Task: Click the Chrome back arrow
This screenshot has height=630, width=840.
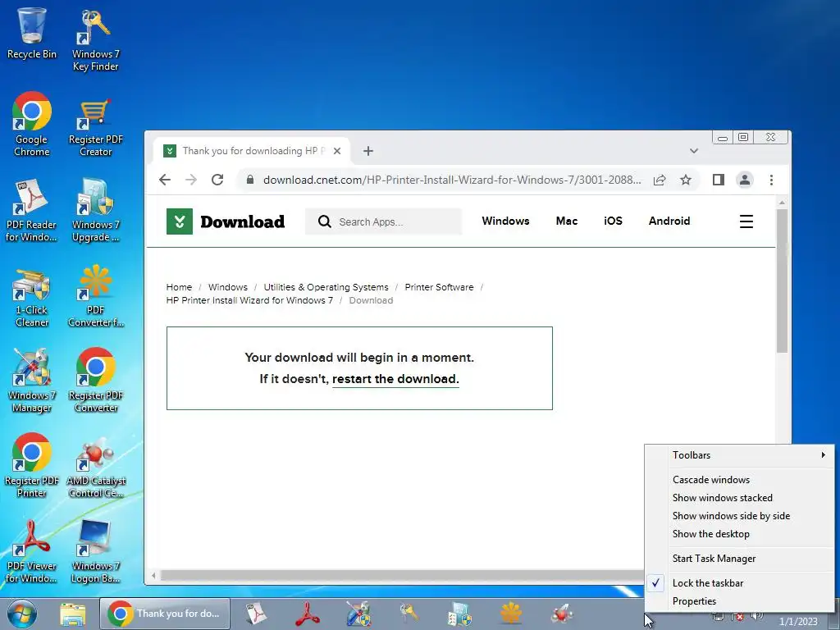Action: pyautogui.click(x=165, y=180)
